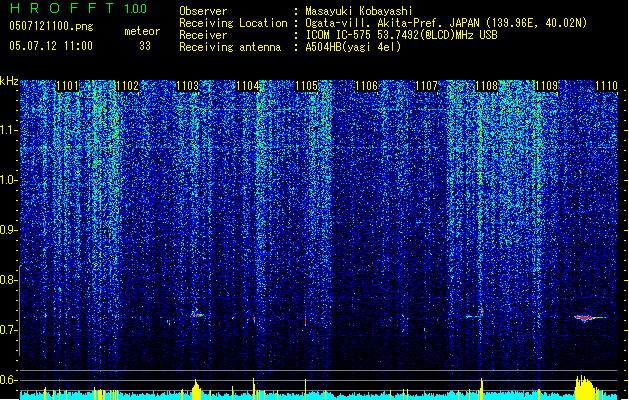Viewport: 629px width, 400px height.
Task: Click the Receiving antenna label
Action: coord(230,47)
